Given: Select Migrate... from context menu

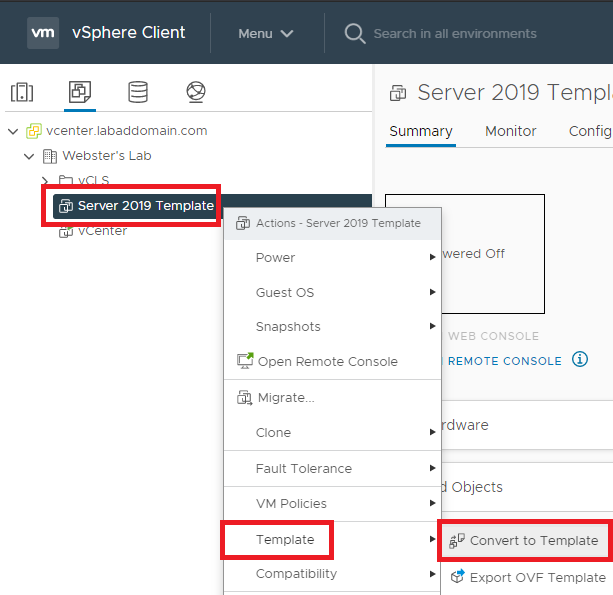Looking at the screenshot, I should coord(285,398).
